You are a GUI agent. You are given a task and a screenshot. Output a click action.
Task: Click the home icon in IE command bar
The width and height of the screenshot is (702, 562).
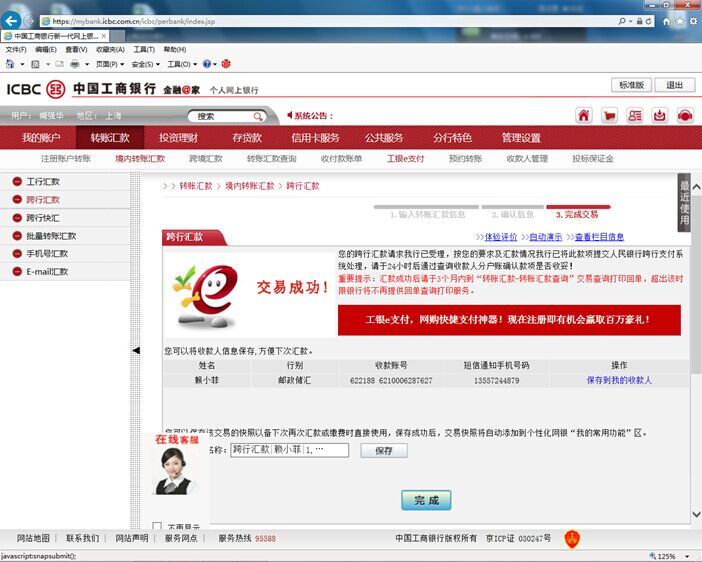click(10, 64)
